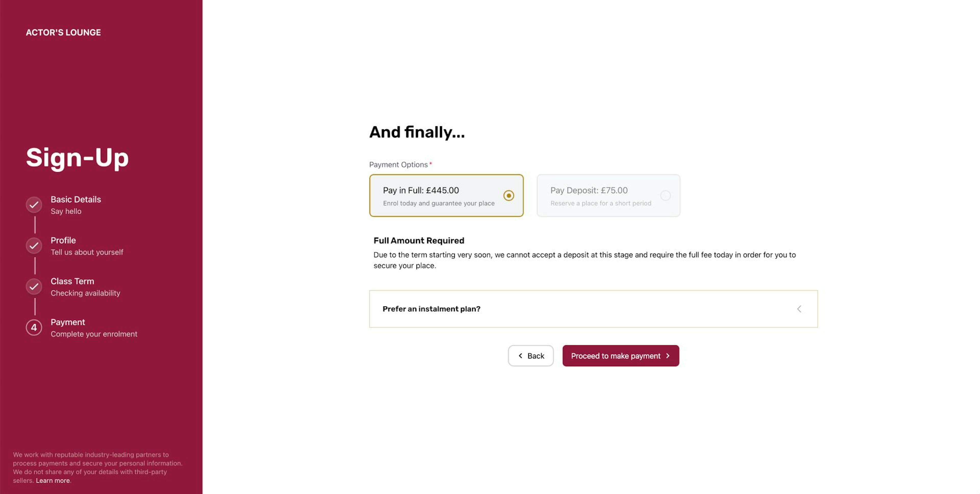The width and height of the screenshot is (980, 494).
Task: Click the Back navigation button
Action: point(530,355)
